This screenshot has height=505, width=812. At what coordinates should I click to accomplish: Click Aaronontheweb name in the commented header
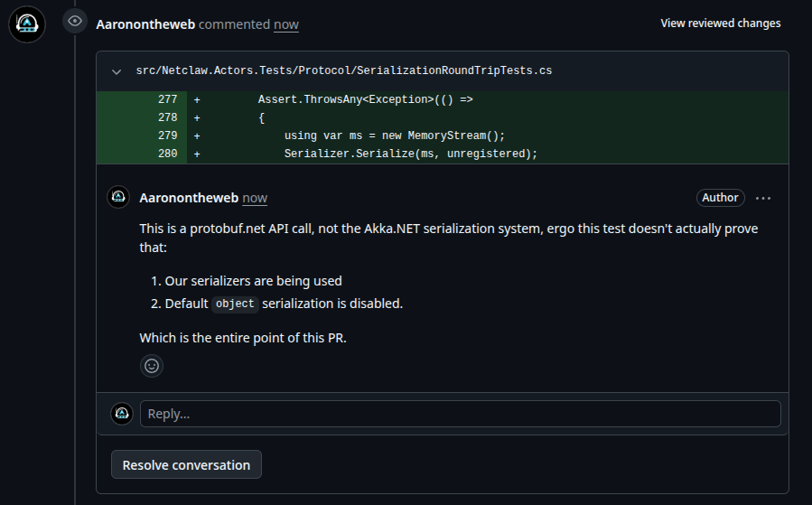coord(145,24)
